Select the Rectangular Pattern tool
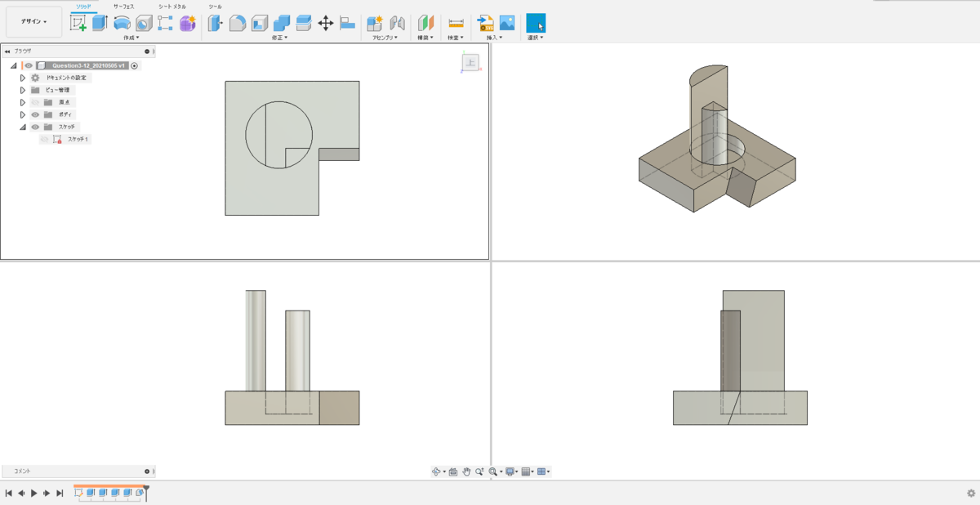The height and width of the screenshot is (505, 980). pos(165,23)
